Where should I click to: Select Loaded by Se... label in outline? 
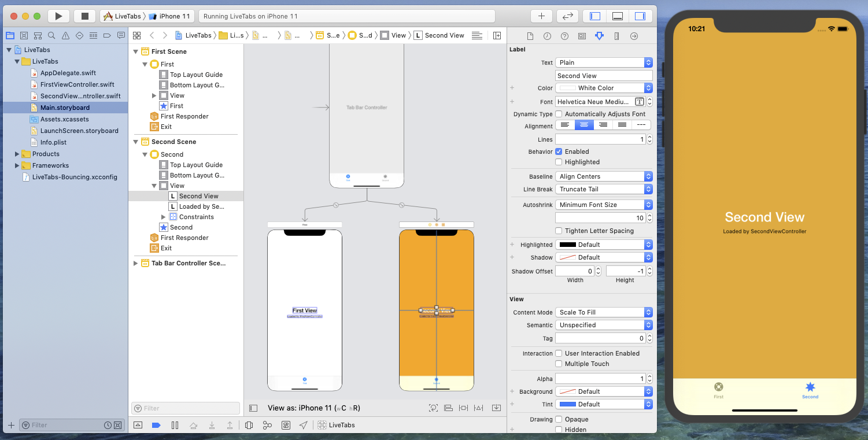201,206
